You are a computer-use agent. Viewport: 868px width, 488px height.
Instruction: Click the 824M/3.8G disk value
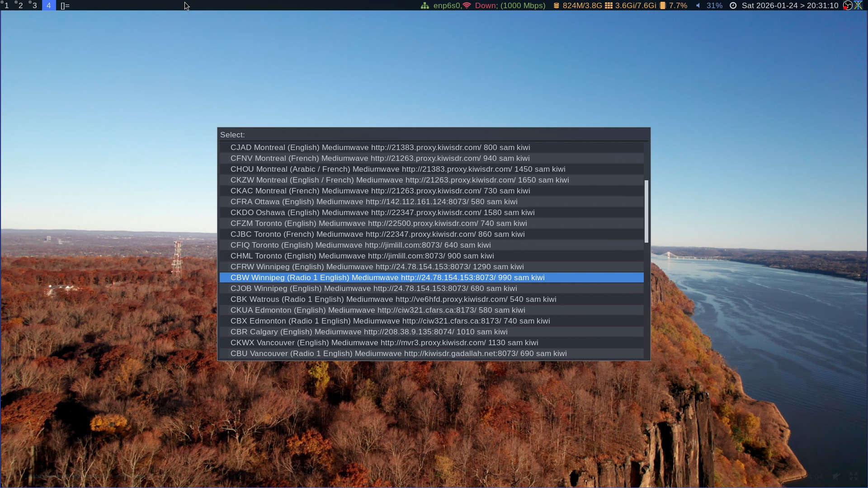(x=582, y=5)
